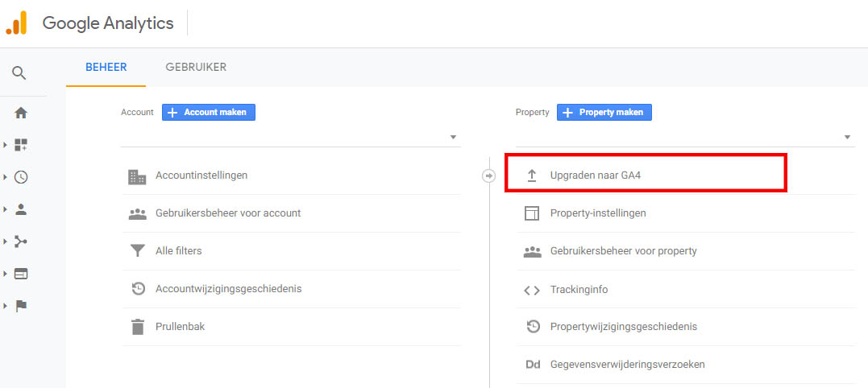Open Prullenbak in the Account column
Viewport: 868px width, 388px height.
point(180,327)
